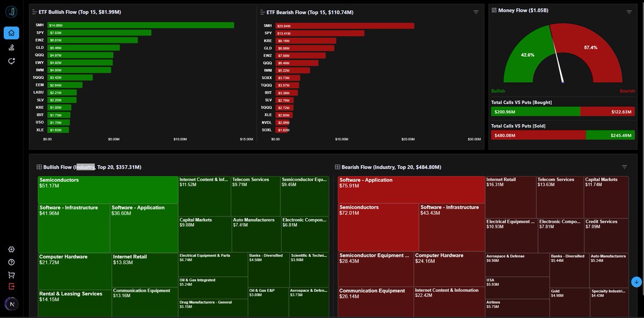Select bullish Software - Infrastructure $41.96M tile
Image resolution: width=644 pixels, height=318 pixels.
coord(74,228)
